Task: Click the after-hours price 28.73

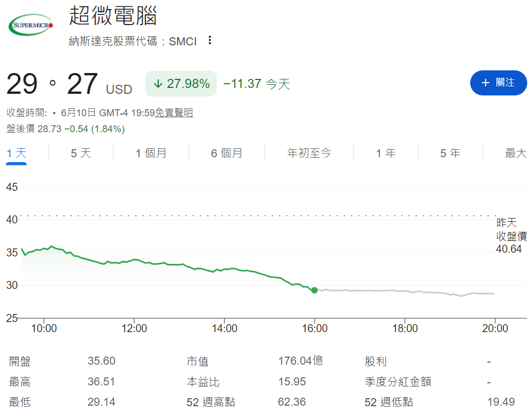Action: pos(50,129)
